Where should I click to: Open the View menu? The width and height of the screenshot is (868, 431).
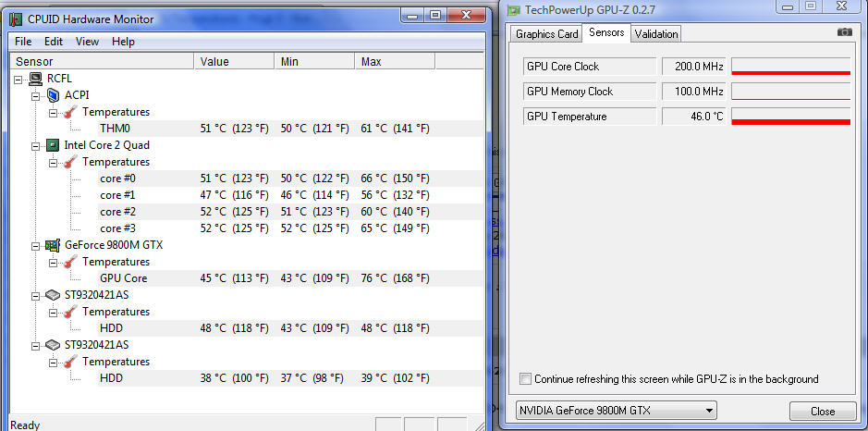[x=87, y=42]
